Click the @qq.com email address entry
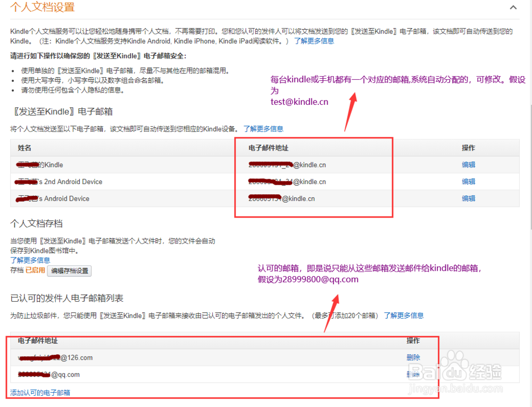This screenshot has width=532, height=407. (48, 375)
